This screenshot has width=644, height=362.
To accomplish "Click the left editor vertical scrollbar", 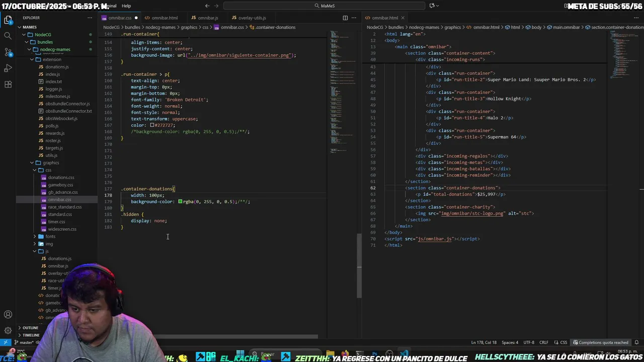I will click(x=359, y=266).
